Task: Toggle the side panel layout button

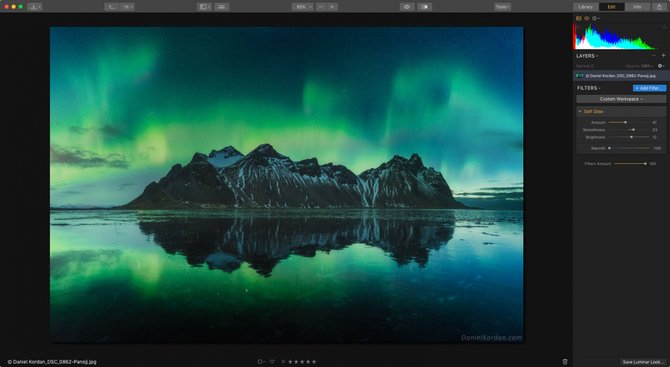Action: 204,7
